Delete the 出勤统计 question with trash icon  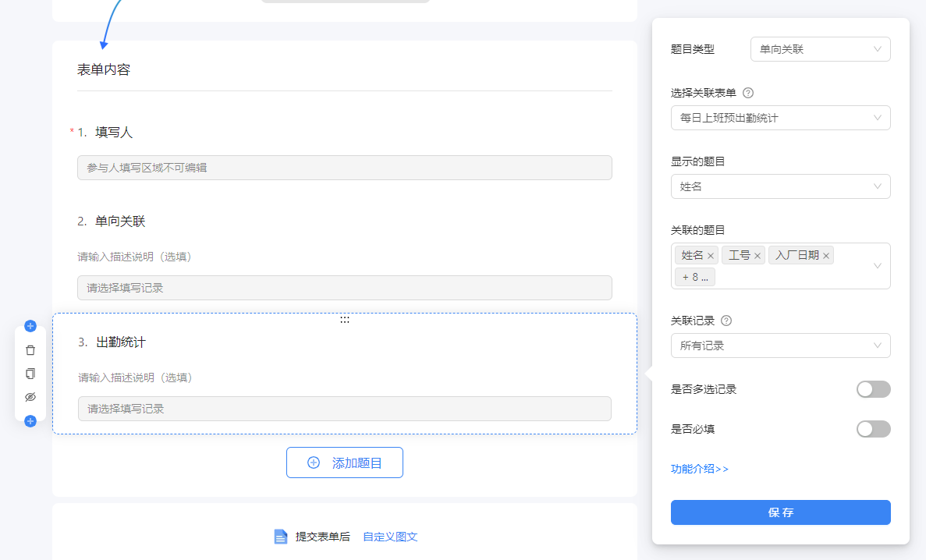coord(30,350)
